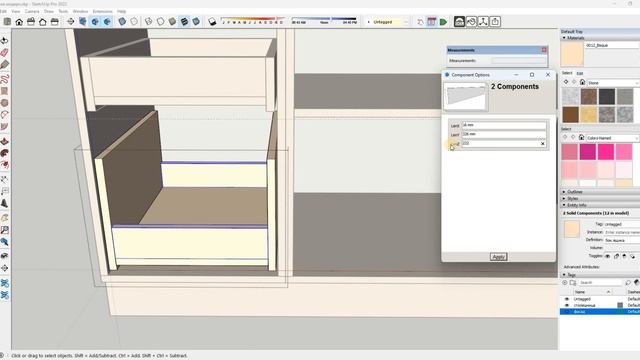Image resolution: width=640 pixels, height=360 pixels.
Task: Switch to the Edit tab in Materials
Action: (x=580, y=73)
